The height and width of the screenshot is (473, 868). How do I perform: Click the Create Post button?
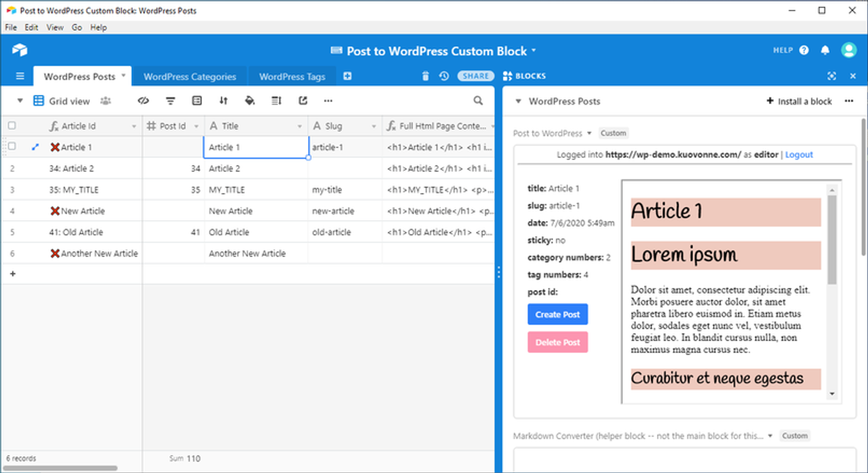(558, 314)
